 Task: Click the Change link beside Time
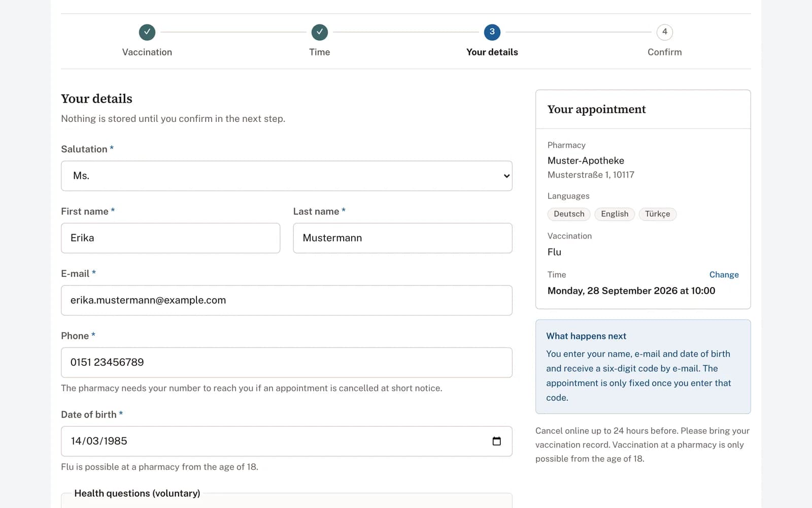724,275
